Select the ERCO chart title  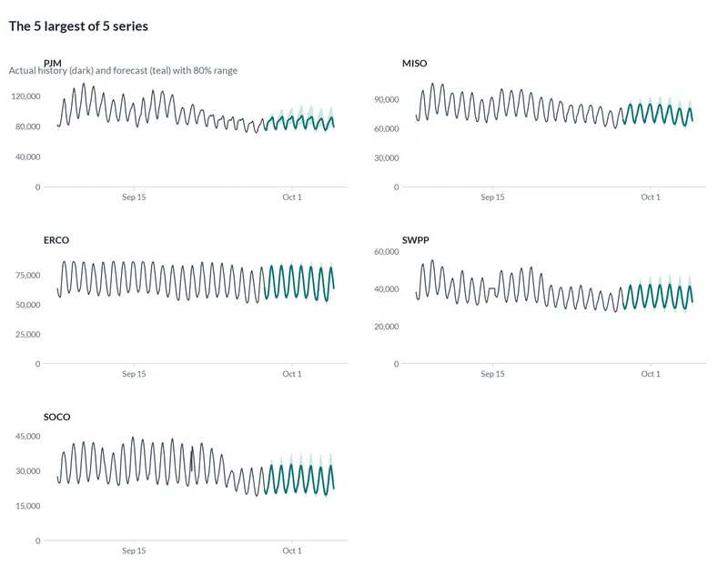point(56,240)
